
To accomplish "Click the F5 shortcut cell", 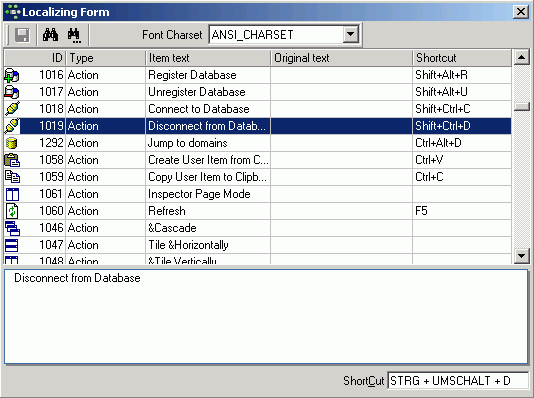I will (x=462, y=211).
